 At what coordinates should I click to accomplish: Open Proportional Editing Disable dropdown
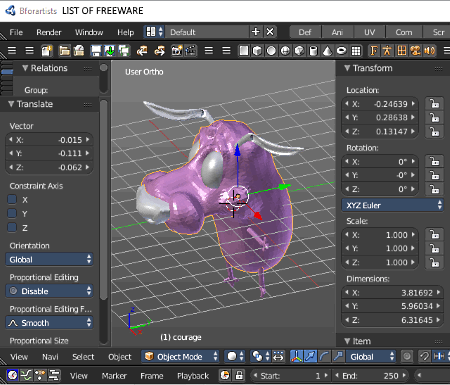pos(49,291)
